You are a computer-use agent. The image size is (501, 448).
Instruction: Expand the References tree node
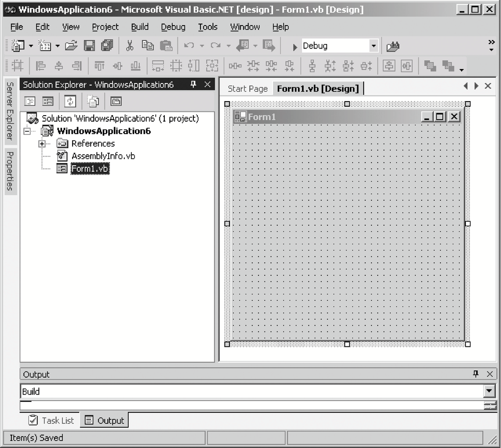(42, 144)
